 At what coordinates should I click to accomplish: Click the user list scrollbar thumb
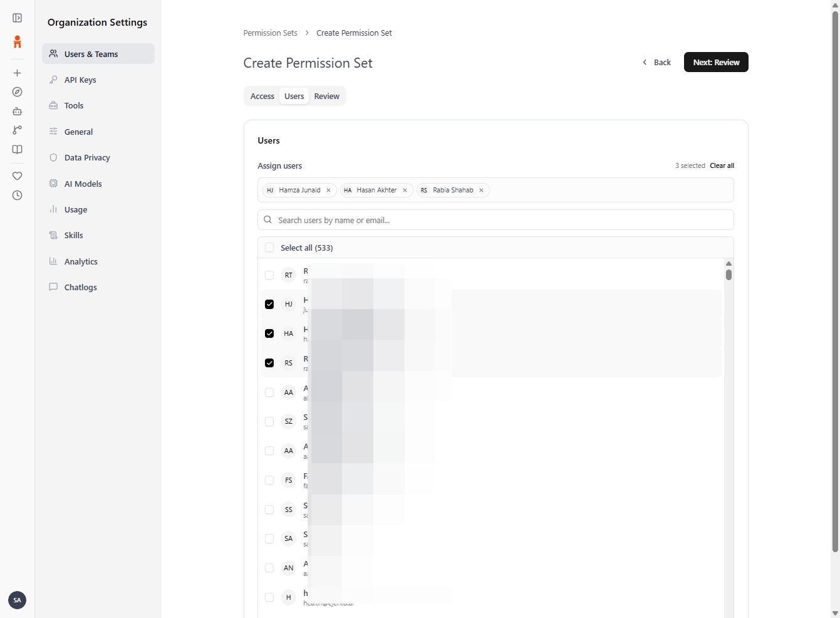coord(729,275)
